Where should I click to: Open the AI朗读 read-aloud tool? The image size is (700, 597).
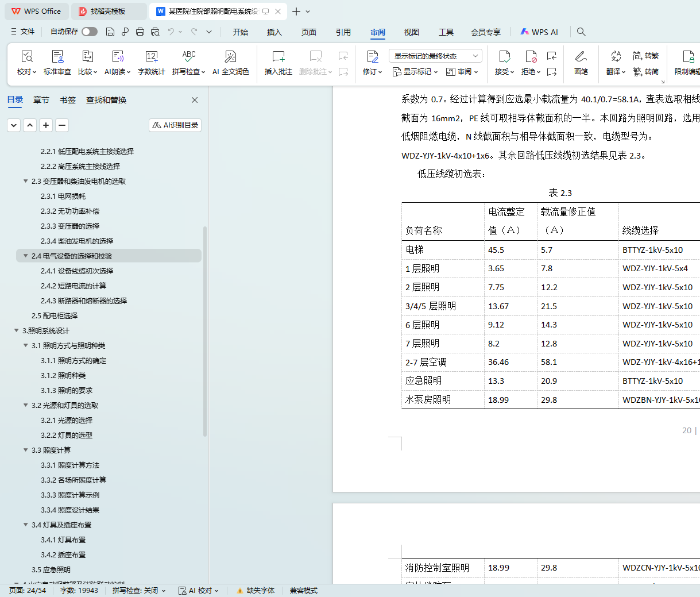pyautogui.click(x=118, y=57)
